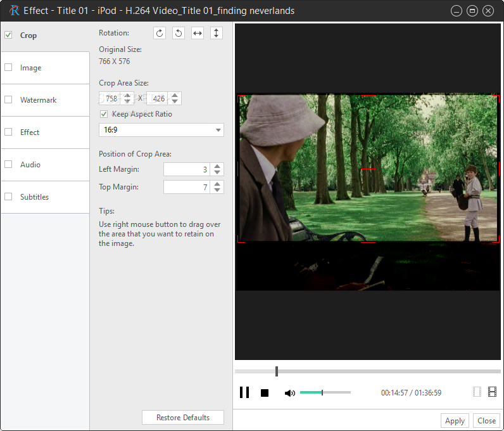Enable the Audio checkbox
This screenshot has width=504, height=431.
coord(8,164)
